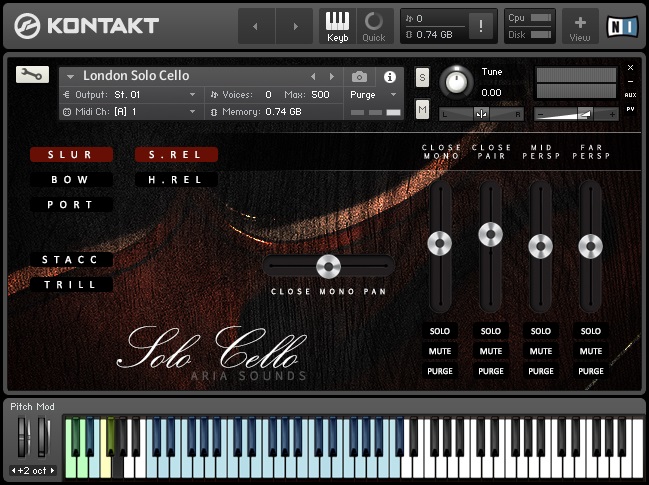
Task: Shift keyboard octave down arrow
Action: coord(14,471)
